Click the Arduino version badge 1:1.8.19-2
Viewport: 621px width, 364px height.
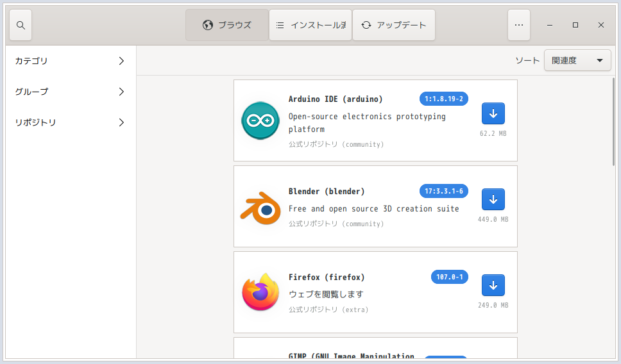(x=443, y=99)
